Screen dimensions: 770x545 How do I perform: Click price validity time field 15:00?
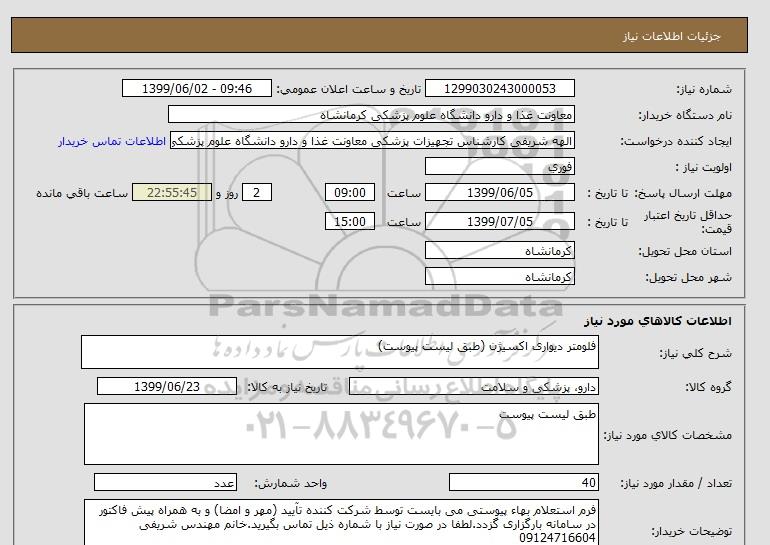[x=350, y=221]
